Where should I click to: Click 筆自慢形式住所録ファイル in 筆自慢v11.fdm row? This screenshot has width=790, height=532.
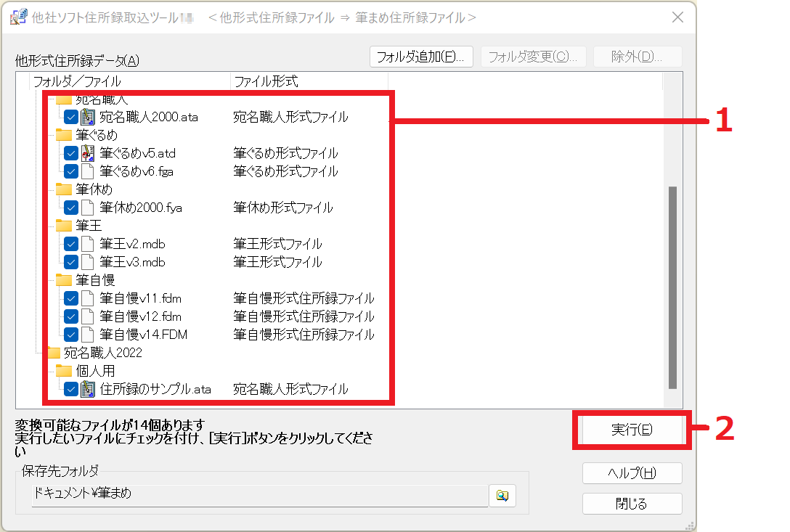pyautogui.click(x=304, y=298)
